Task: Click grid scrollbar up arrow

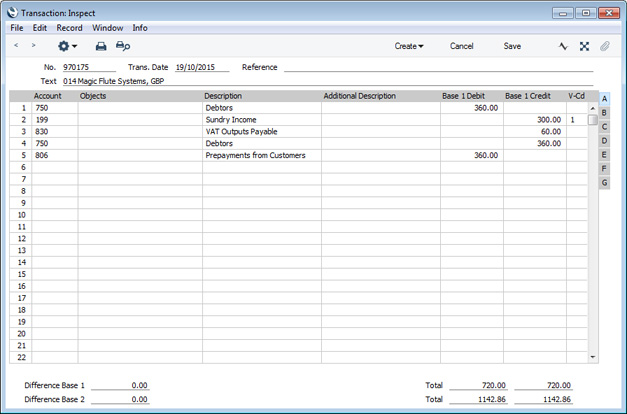Action: [x=593, y=108]
